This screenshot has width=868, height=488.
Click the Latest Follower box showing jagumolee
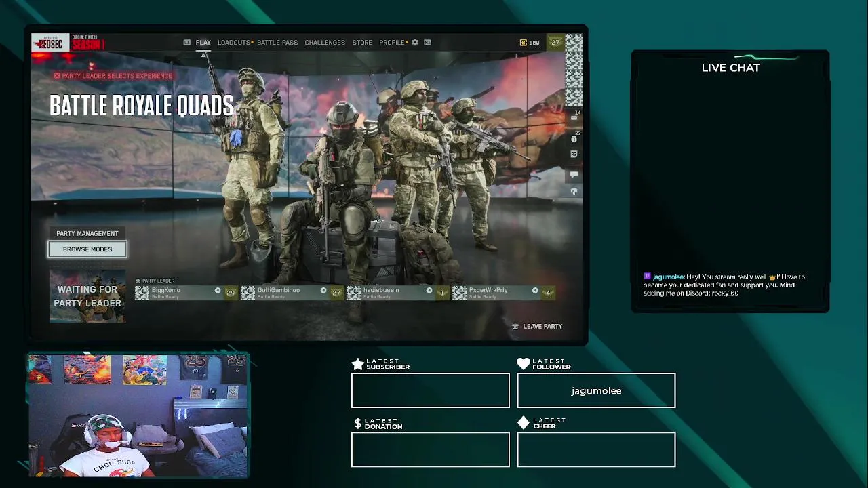pyautogui.click(x=596, y=391)
